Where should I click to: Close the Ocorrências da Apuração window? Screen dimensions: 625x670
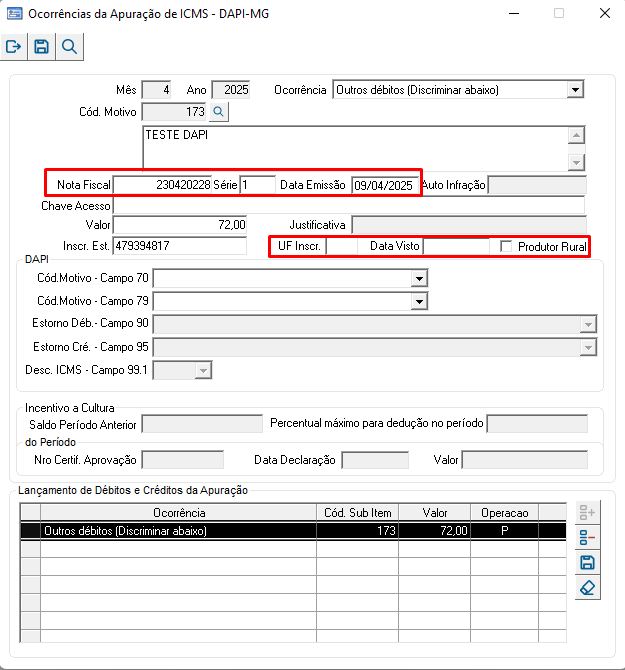coord(605,13)
